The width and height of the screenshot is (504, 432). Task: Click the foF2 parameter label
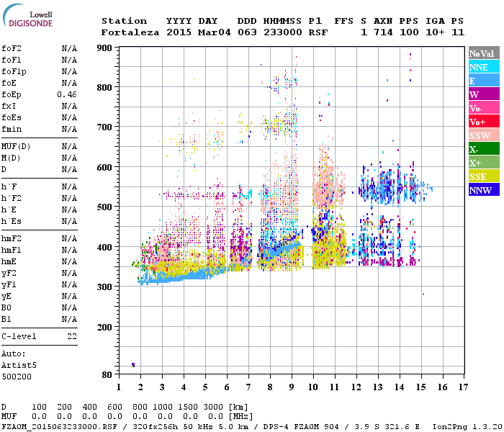coord(12,48)
